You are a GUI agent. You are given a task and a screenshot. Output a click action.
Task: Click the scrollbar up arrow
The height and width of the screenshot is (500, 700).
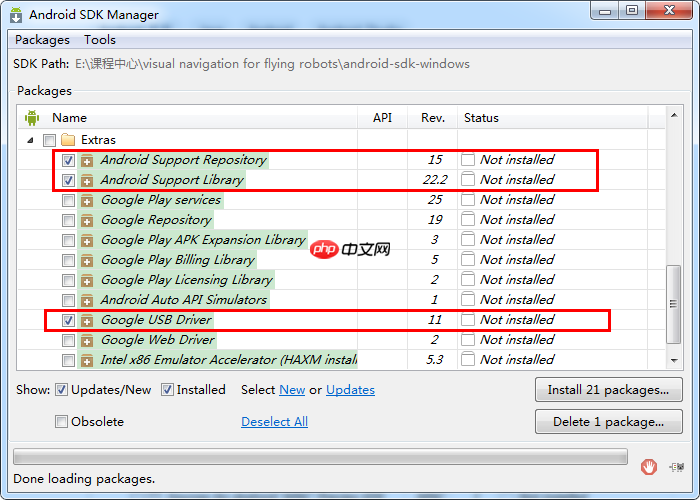tap(674, 115)
